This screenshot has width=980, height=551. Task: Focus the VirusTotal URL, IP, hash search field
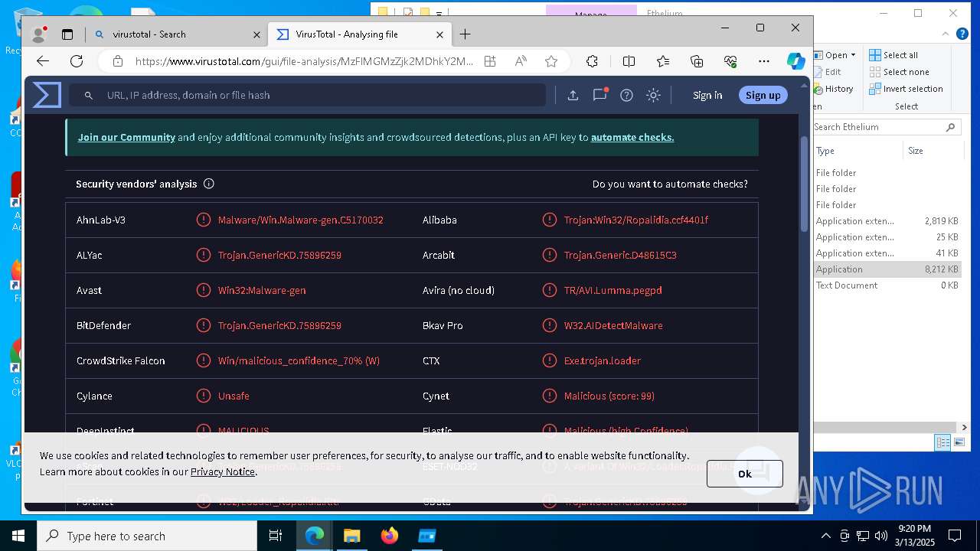click(x=307, y=95)
